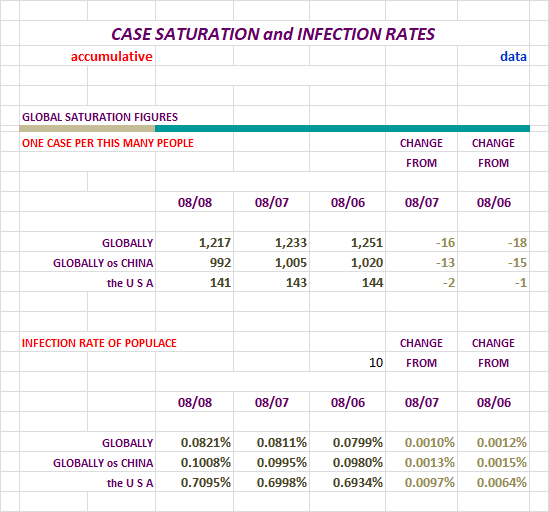Click the red 'accumulative' cell
This screenshot has width=549, height=512.
pos(112,56)
